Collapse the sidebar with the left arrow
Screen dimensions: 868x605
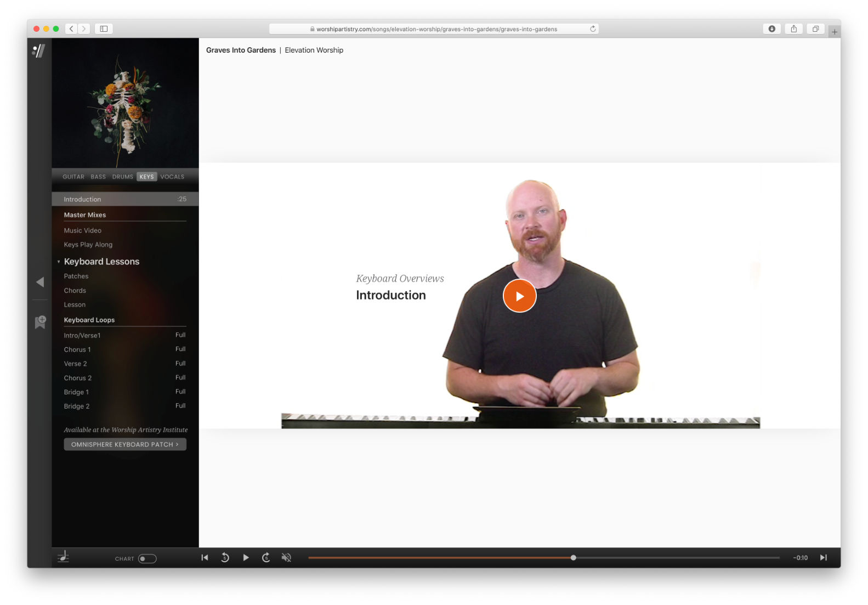coord(40,282)
